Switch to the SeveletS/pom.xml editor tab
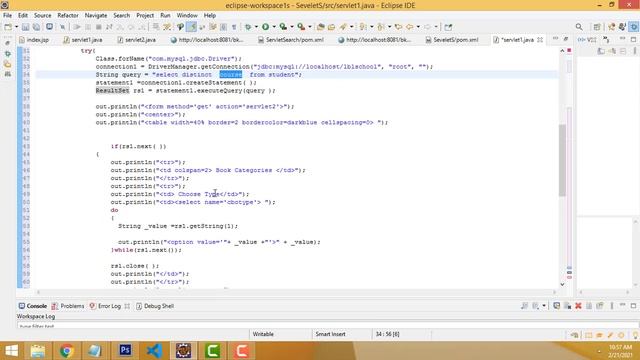 click(x=452, y=40)
